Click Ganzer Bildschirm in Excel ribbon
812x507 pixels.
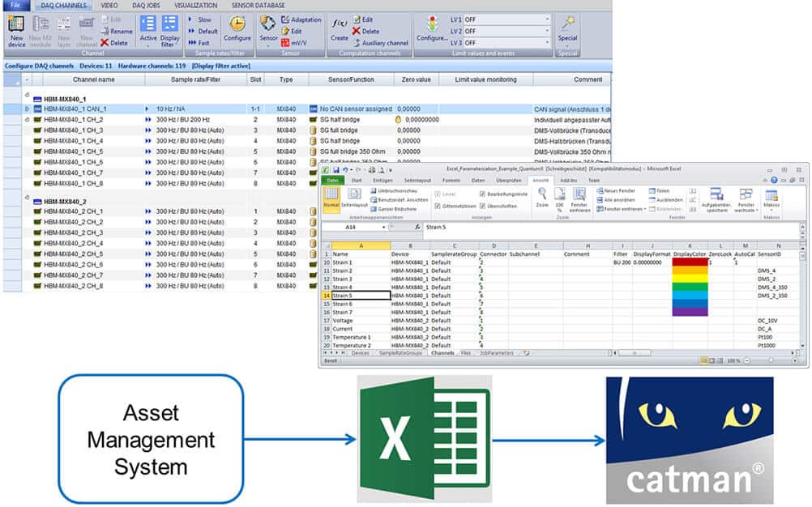click(x=393, y=209)
